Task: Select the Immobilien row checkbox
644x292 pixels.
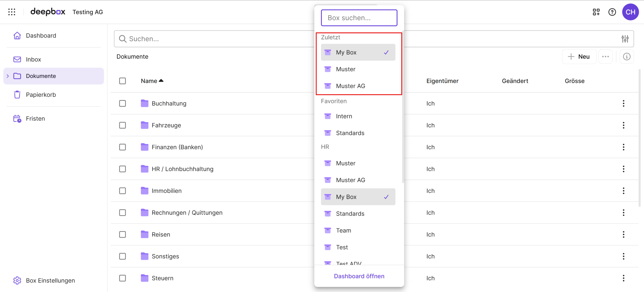Action: pos(123,191)
